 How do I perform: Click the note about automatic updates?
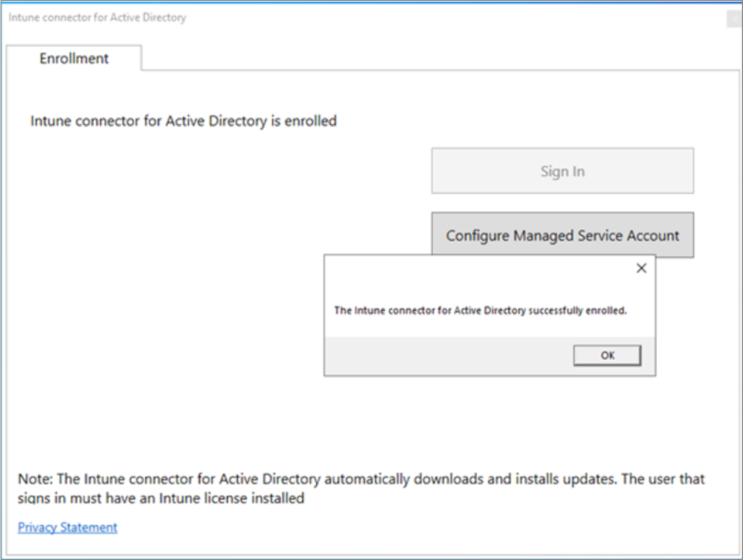tap(361, 479)
